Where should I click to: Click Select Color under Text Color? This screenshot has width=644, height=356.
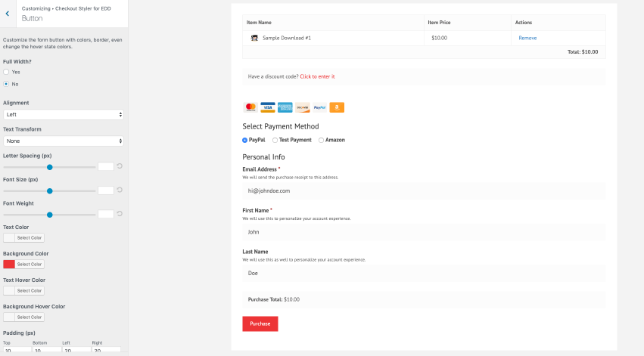(30, 238)
